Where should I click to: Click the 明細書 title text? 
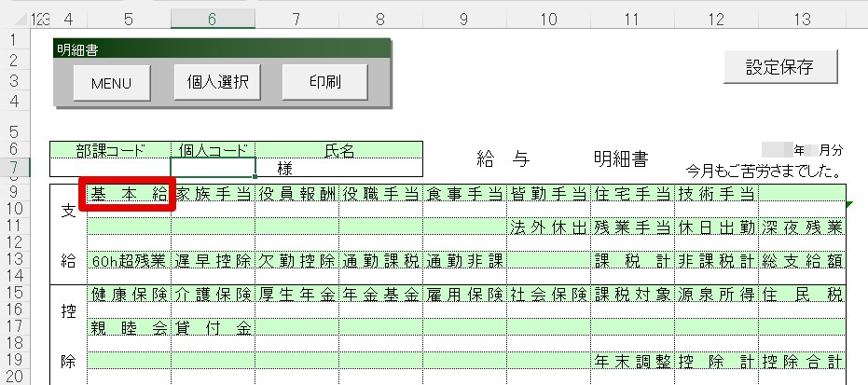(621, 159)
